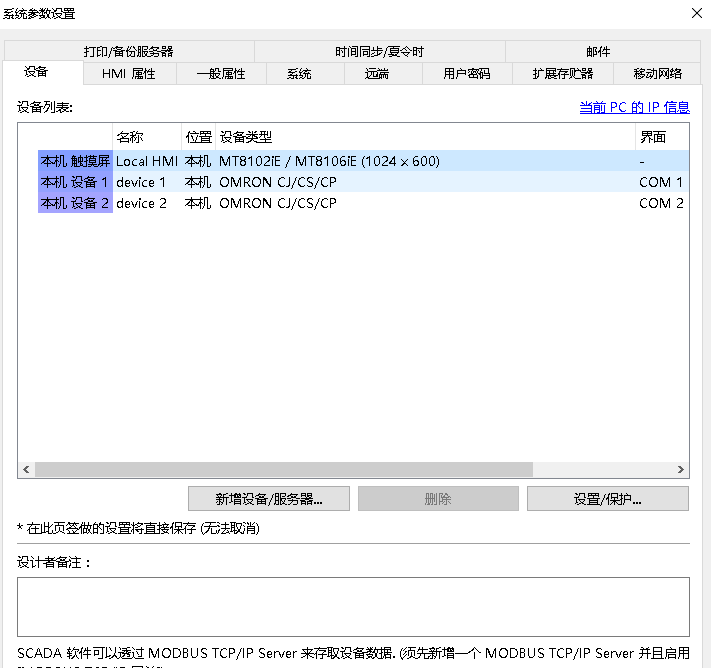Click the left arrow of horizontal scrollbar

[26, 469]
